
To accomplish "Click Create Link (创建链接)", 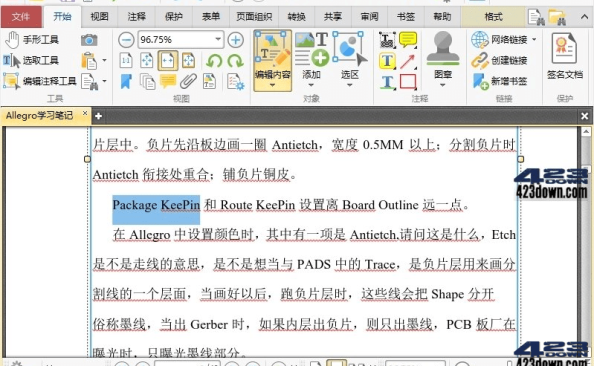I will 499,60.
